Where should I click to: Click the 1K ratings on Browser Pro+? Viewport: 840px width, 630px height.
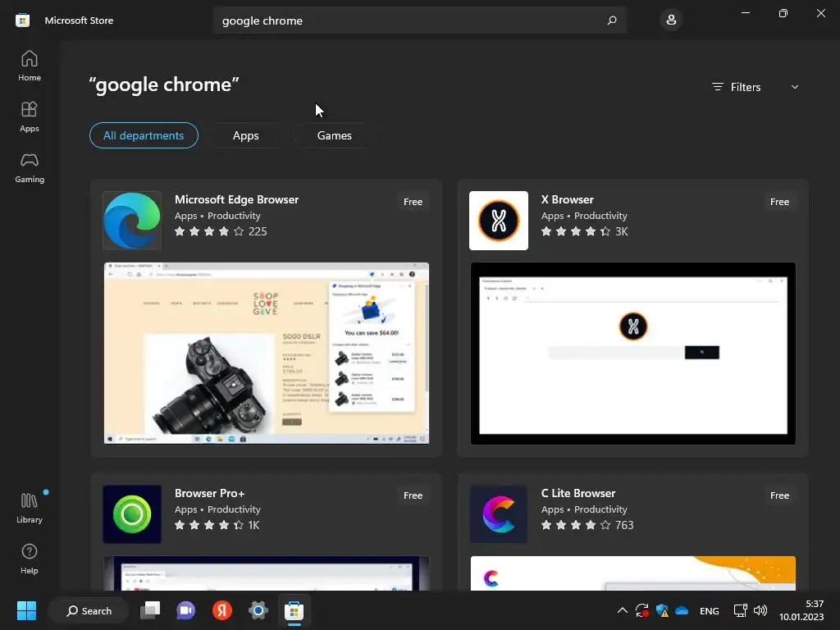[x=253, y=525]
